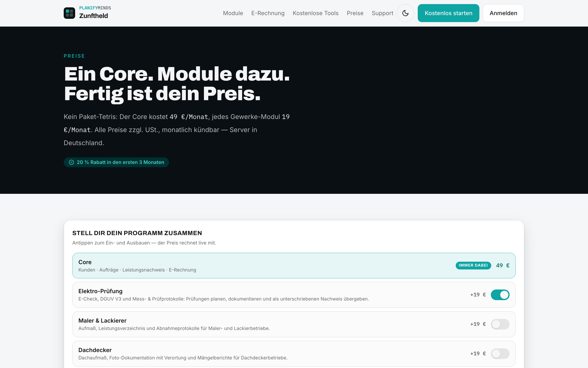
Task: Click the Zunftheld brand name
Action: (x=94, y=16)
